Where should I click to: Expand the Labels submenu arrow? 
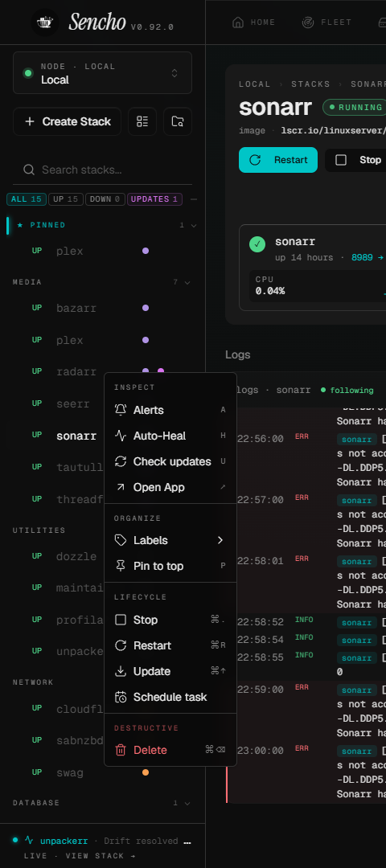pyautogui.click(x=220, y=540)
